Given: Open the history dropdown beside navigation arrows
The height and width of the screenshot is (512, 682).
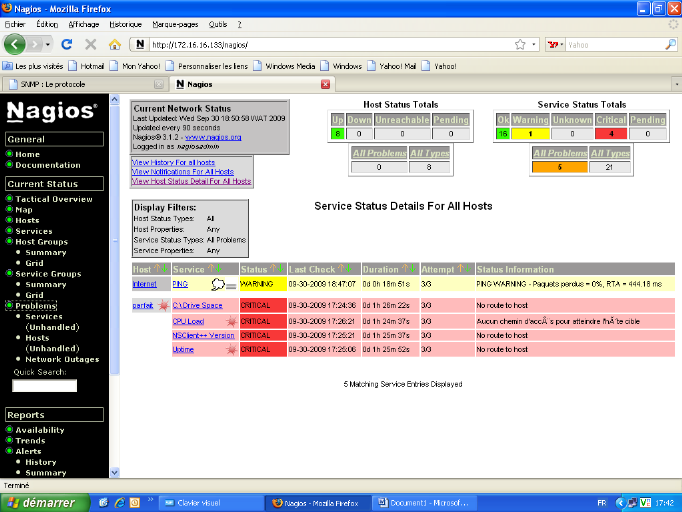Looking at the screenshot, I should [x=47, y=45].
